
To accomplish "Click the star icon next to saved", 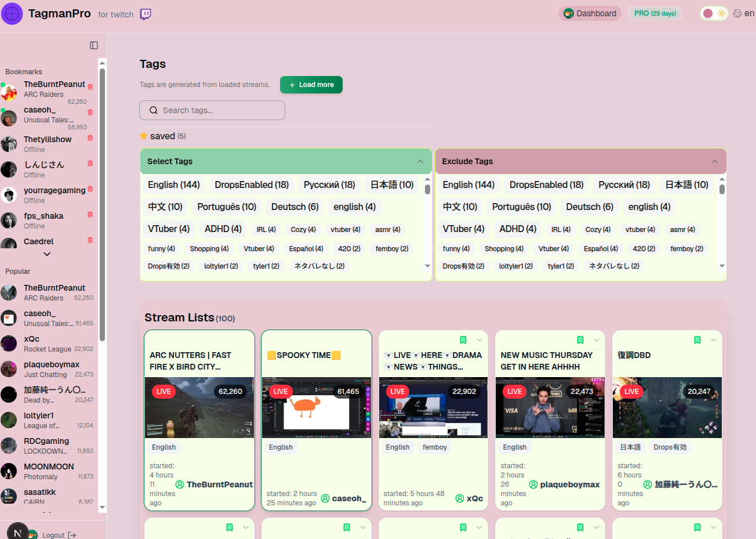I will click(x=144, y=136).
